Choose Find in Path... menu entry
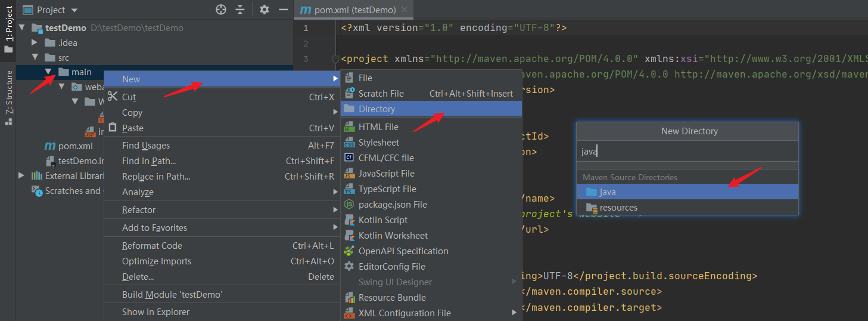The width and height of the screenshot is (868, 321). [x=222, y=161]
